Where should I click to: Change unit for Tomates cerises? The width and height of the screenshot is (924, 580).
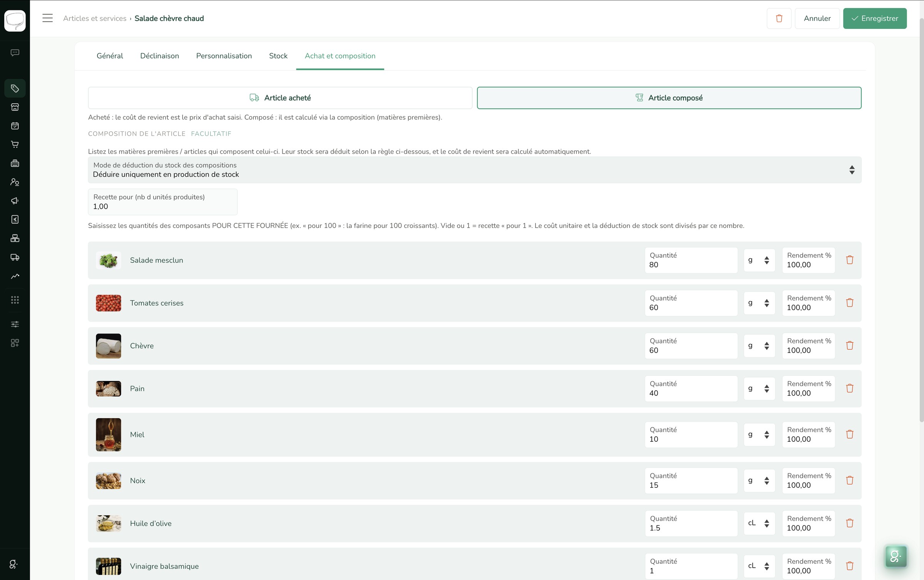[x=759, y=303]
